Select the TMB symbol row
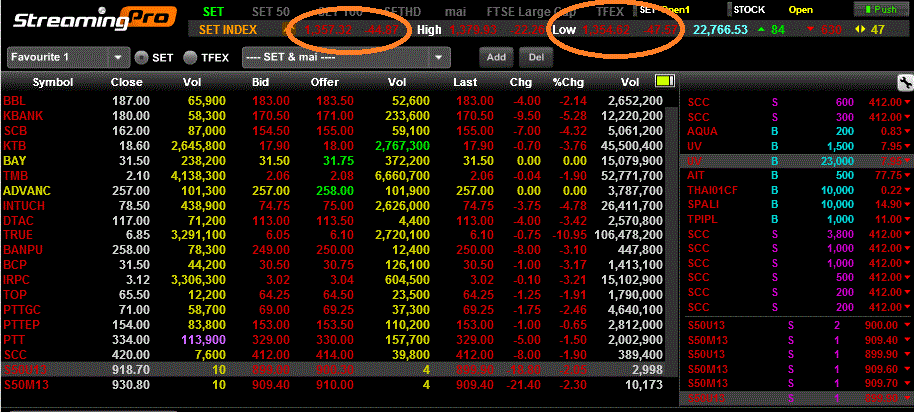Screen dimensions: 914x412 coord(333,175)
